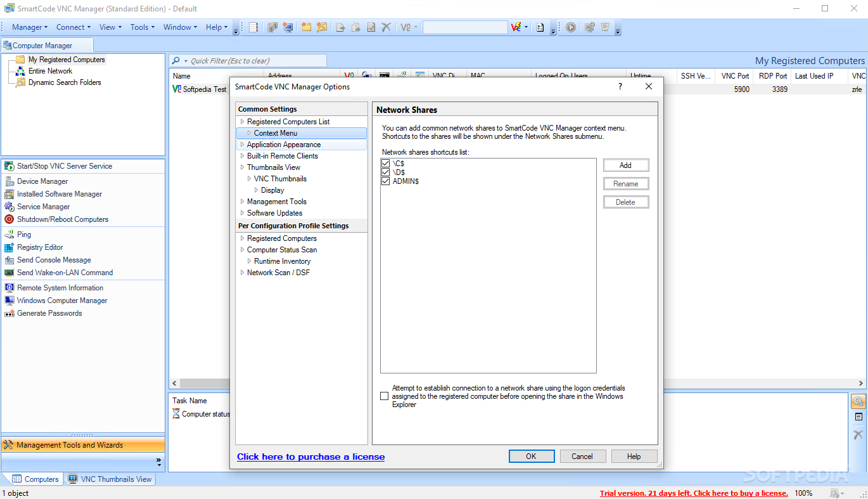Open the Tools menu
868x499 pixels.
coord(143,27)
